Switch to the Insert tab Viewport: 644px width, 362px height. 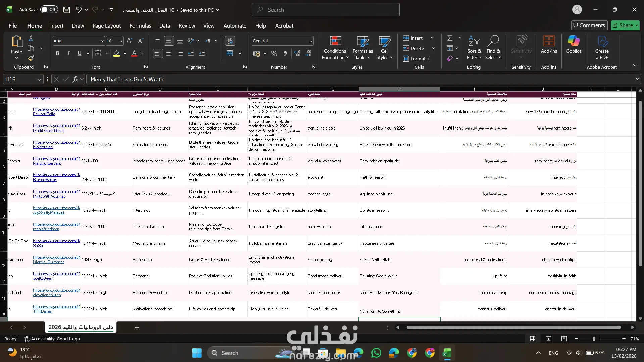pyautogui.click(x=57, y=25)
